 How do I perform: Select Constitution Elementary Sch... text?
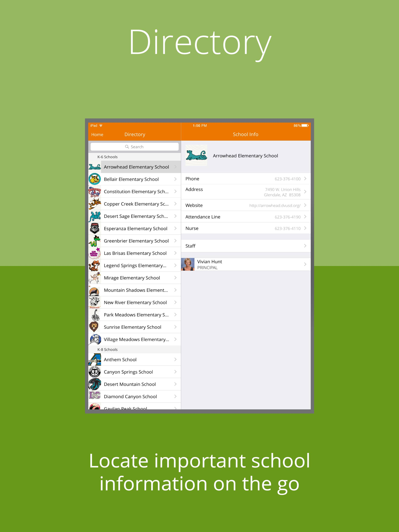(136, 192)
